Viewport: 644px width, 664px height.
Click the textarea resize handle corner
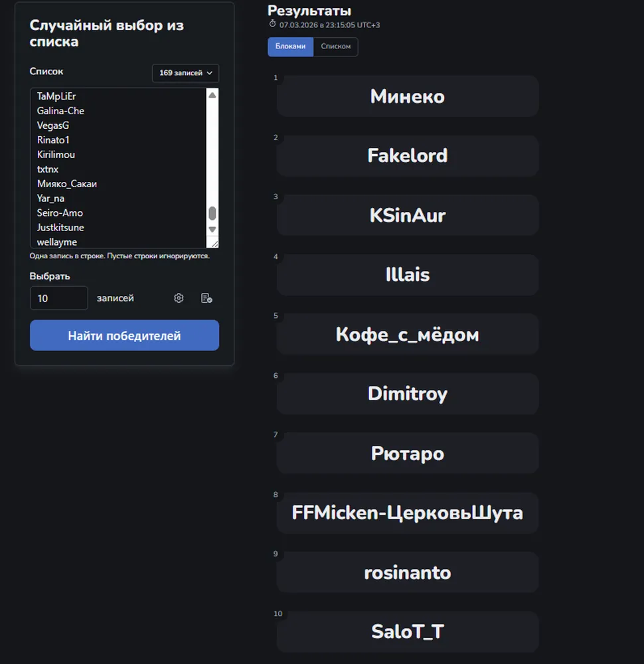point(214,244)
